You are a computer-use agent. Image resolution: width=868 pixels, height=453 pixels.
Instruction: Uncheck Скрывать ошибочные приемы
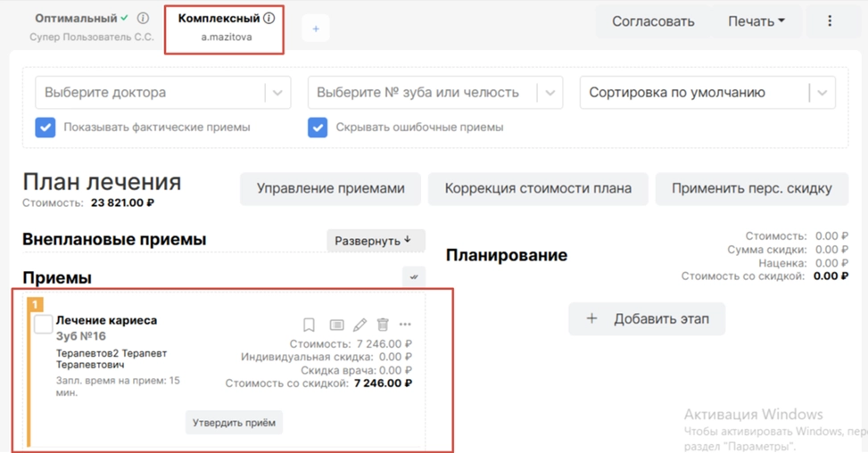coord(318,128)
